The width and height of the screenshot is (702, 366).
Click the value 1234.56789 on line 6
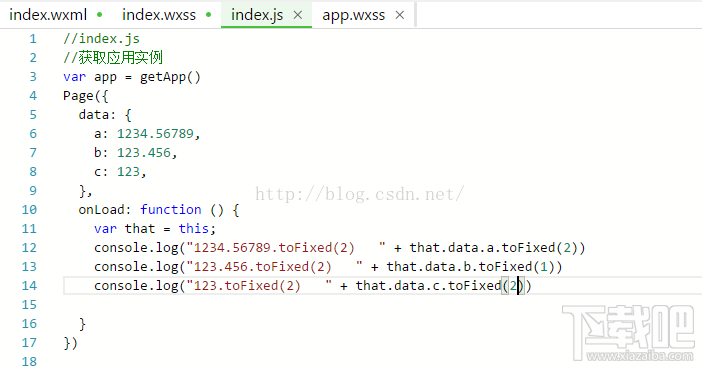(155, 134)
